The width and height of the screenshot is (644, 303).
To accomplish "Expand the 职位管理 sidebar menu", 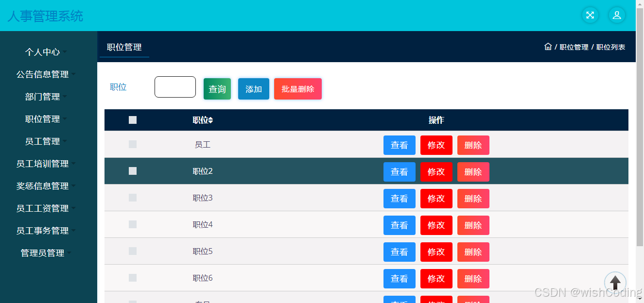I will pyautogui.click(x=46, y=119).
